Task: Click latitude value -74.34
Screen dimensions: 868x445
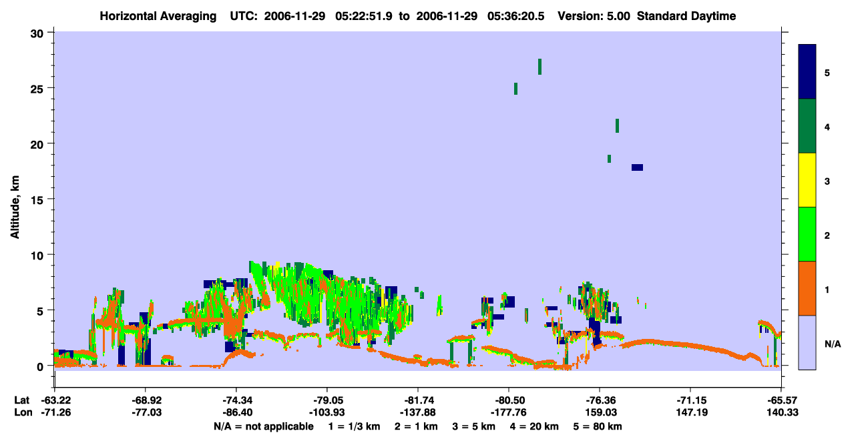Action: click(236, 400)
